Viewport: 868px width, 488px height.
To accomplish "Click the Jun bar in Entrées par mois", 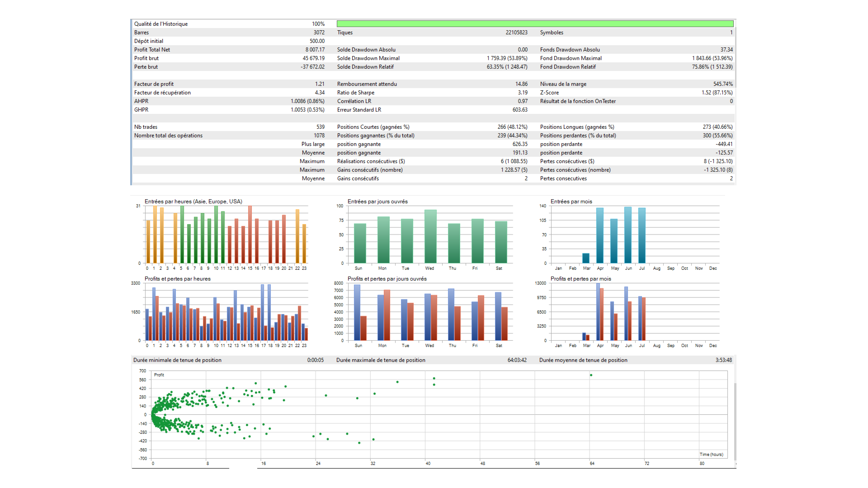I will [628, 235].
